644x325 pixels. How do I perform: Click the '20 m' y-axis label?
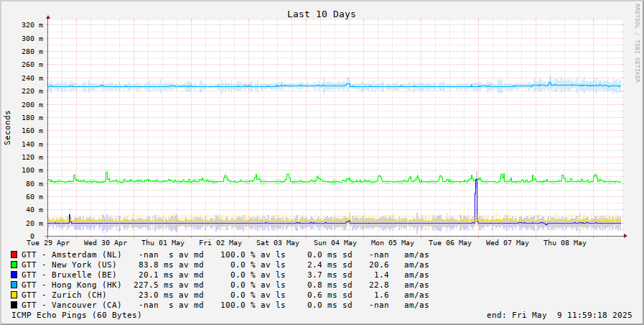click(x=34, y=223)
